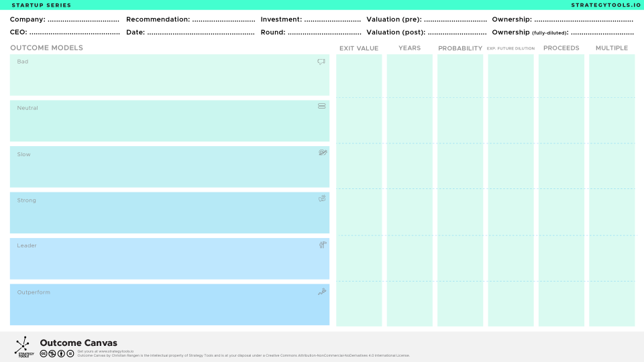The width and height of the screenshot is (644, 362).
Task: Click the Leader row icon
Action: tap(323, 245)
